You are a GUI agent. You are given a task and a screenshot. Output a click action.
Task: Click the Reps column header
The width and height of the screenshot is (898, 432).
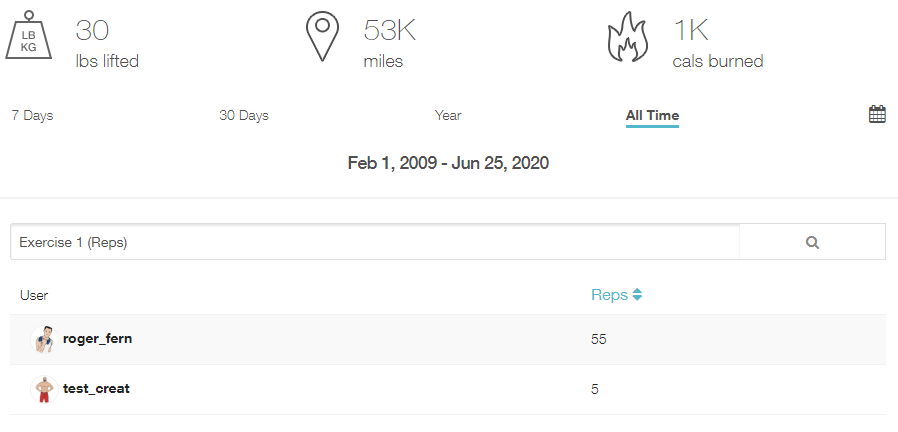(609, 295)
